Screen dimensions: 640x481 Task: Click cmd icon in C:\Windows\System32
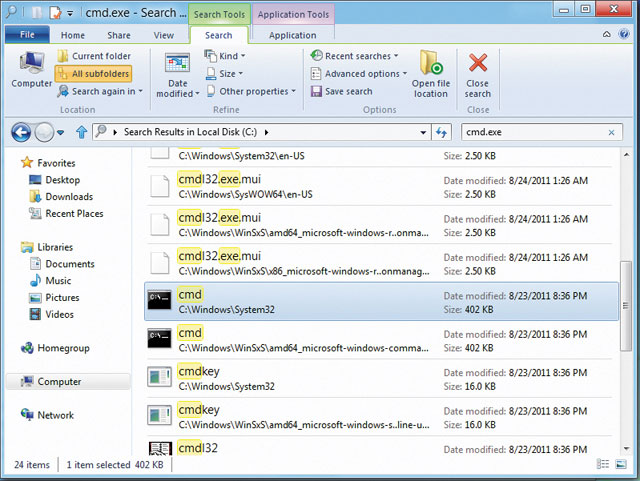click(159, 300)
